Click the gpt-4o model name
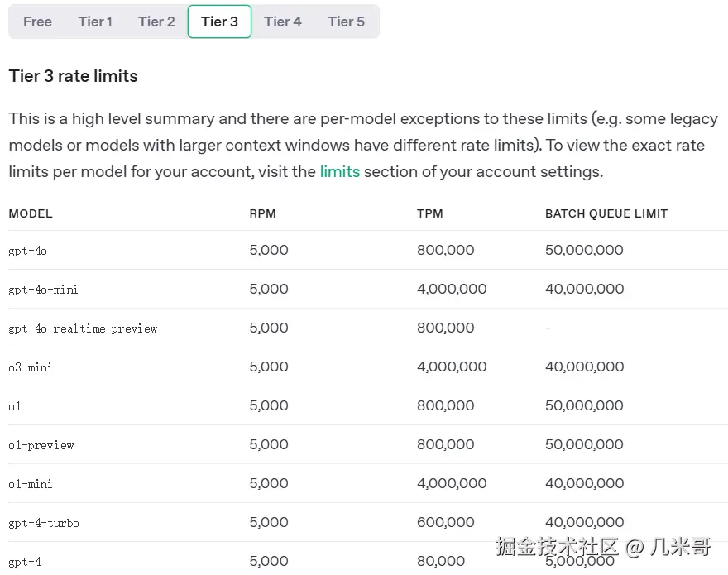The height and width of the screenshot is (575, 728). pos(27,250)
